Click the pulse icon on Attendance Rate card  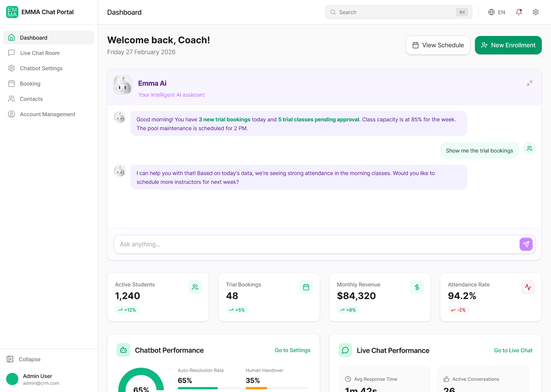coord(528,287)
